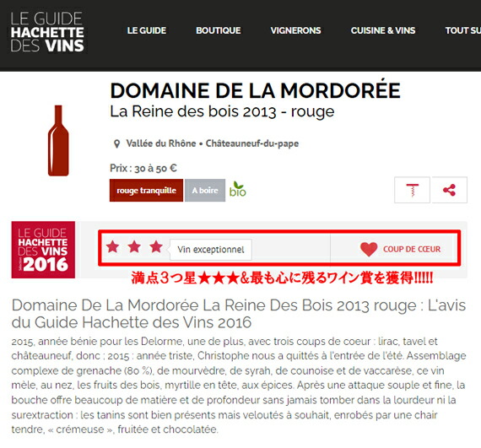This screenshot has height=448, width=481.
Task: Open the CUISINE & VINS menu
Action: pyautogui.click(x=383, y=30)
